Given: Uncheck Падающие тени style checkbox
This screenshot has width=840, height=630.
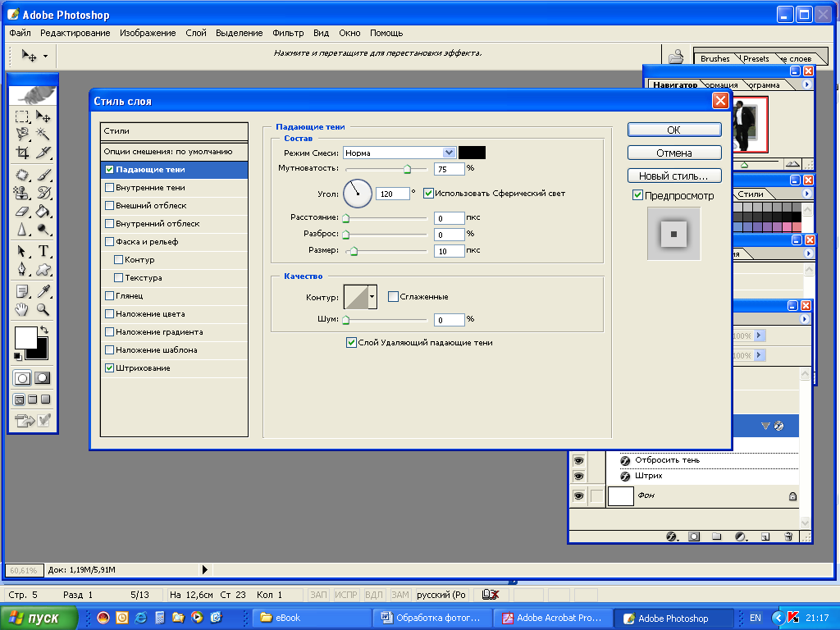Looking at the screenshot, I should coord(109,169).
